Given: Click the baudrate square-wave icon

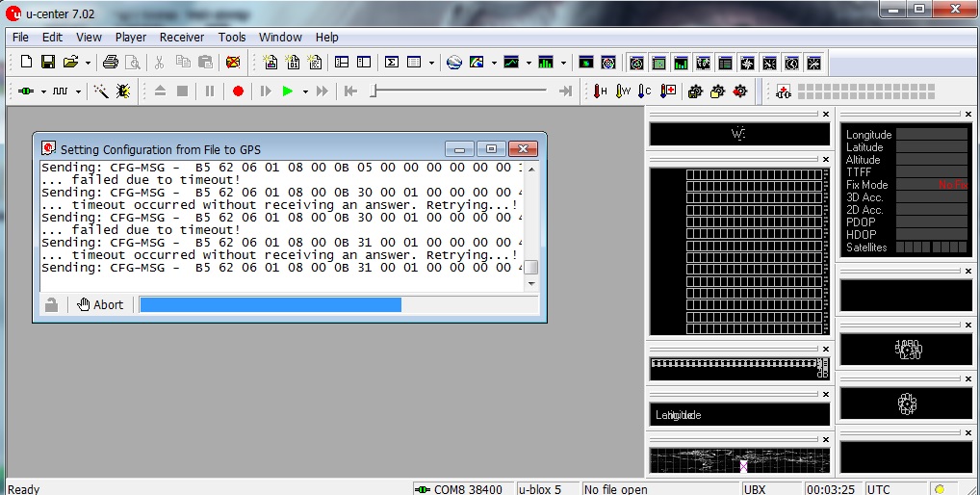Looking at the screenshot, I should coord(60,91).
